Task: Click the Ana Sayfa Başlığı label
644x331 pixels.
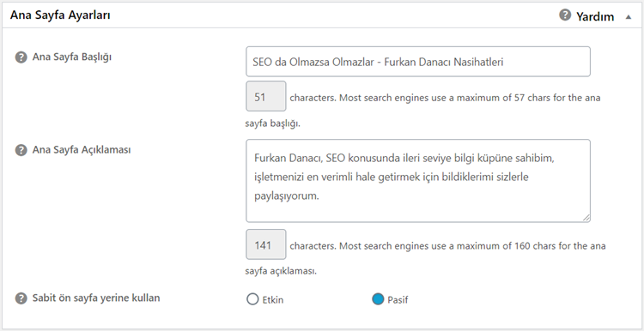Action: [72, 57]
